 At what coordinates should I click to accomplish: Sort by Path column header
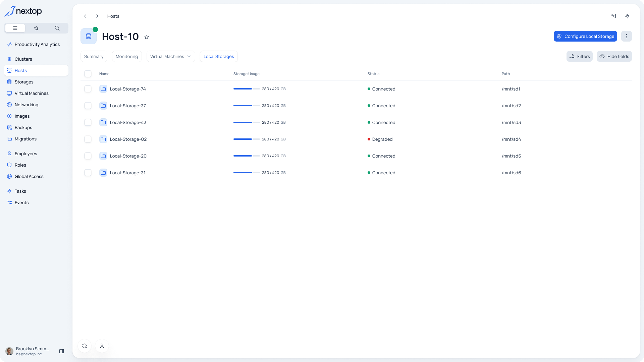click(506, 74)
